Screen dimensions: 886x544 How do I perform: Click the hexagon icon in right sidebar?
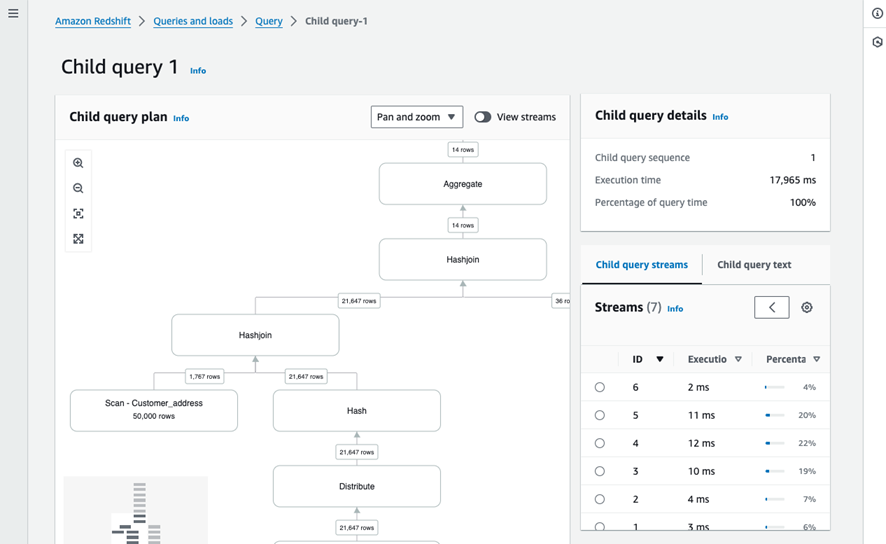click(x=877, y=43)
